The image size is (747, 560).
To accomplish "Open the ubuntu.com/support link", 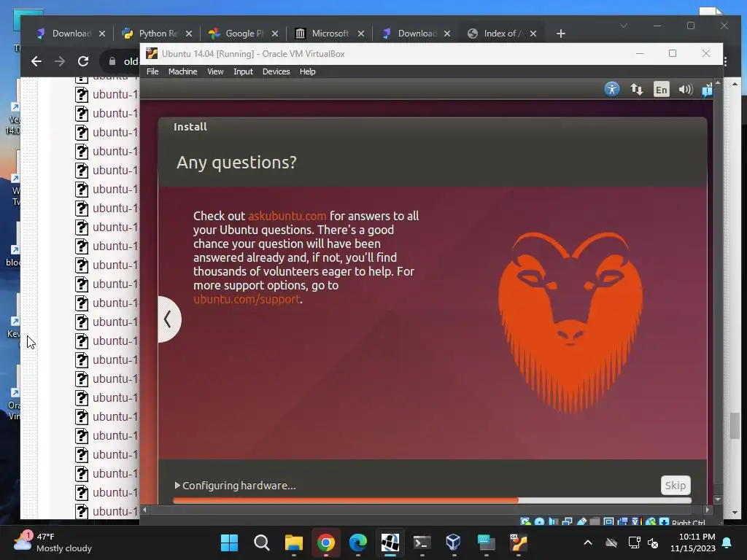I will 247,299.
